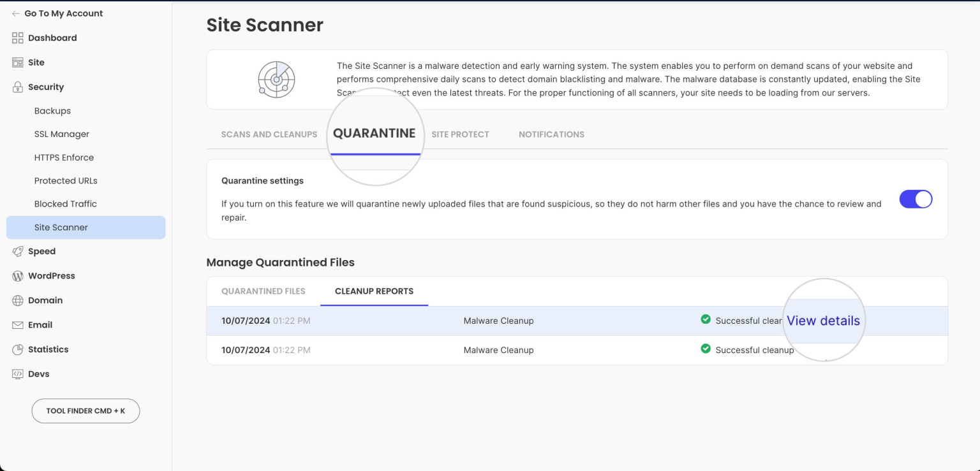Click the Devs code icon
The height and width of the screenshot is (471, 980).
[18, 374]
